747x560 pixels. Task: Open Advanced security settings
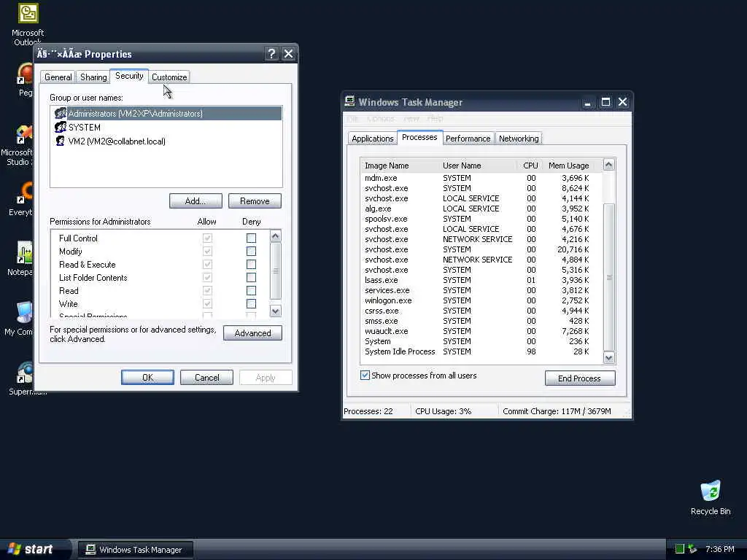pos(252,332)
